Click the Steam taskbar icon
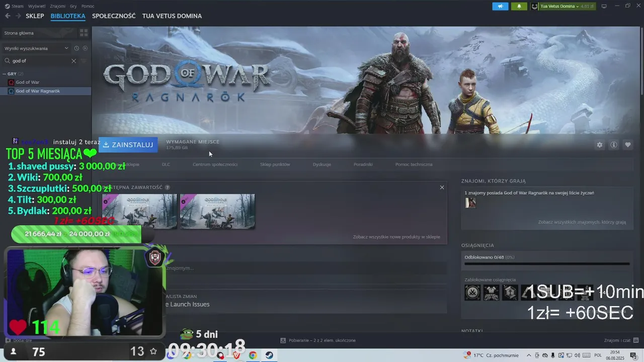 [270, 355]
